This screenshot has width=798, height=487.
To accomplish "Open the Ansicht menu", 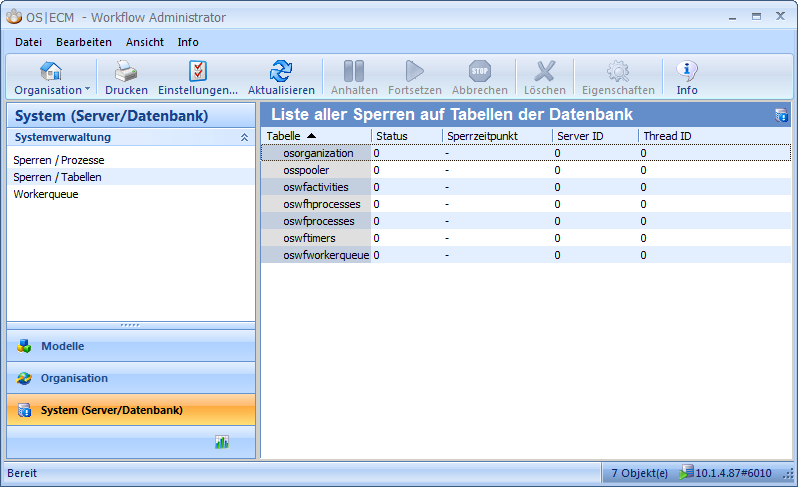I will click(145, 42).
